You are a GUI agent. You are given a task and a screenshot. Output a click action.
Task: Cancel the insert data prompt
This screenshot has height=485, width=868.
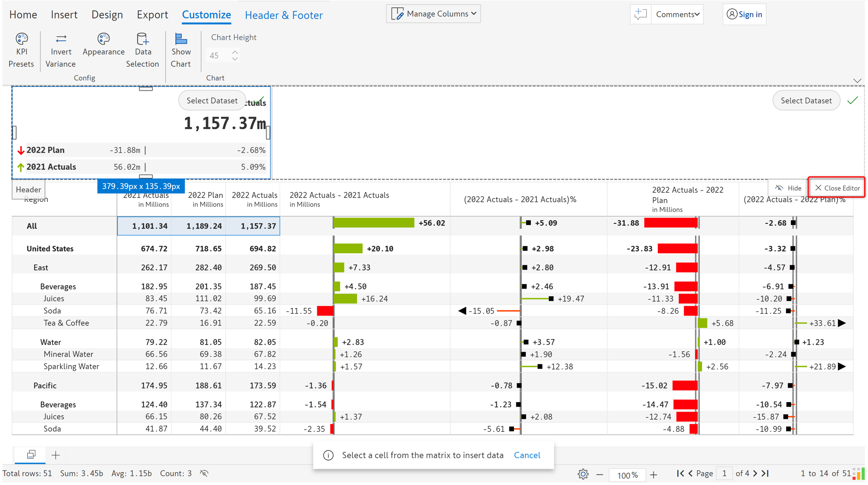pyautogui.click(x=527, y=455)
